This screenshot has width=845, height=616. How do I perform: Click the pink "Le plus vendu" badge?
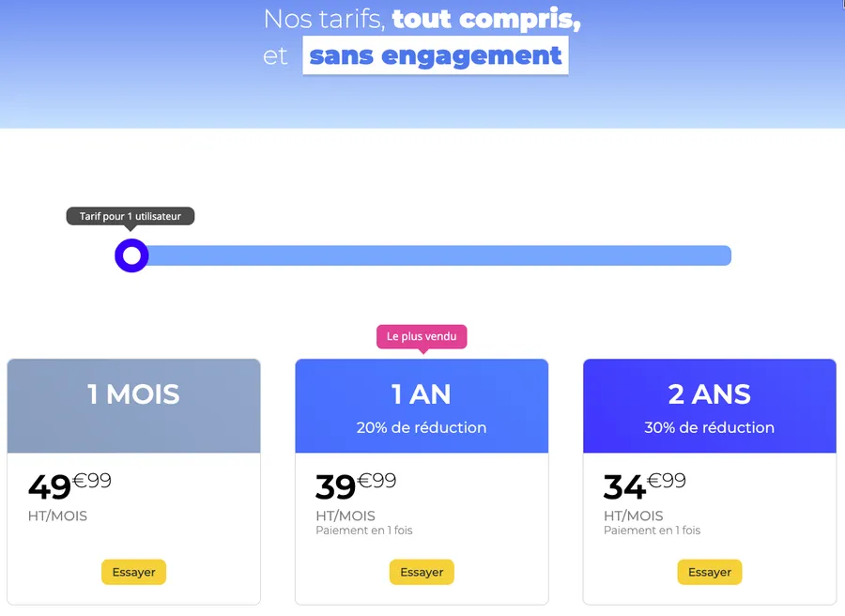pos(422,336)
